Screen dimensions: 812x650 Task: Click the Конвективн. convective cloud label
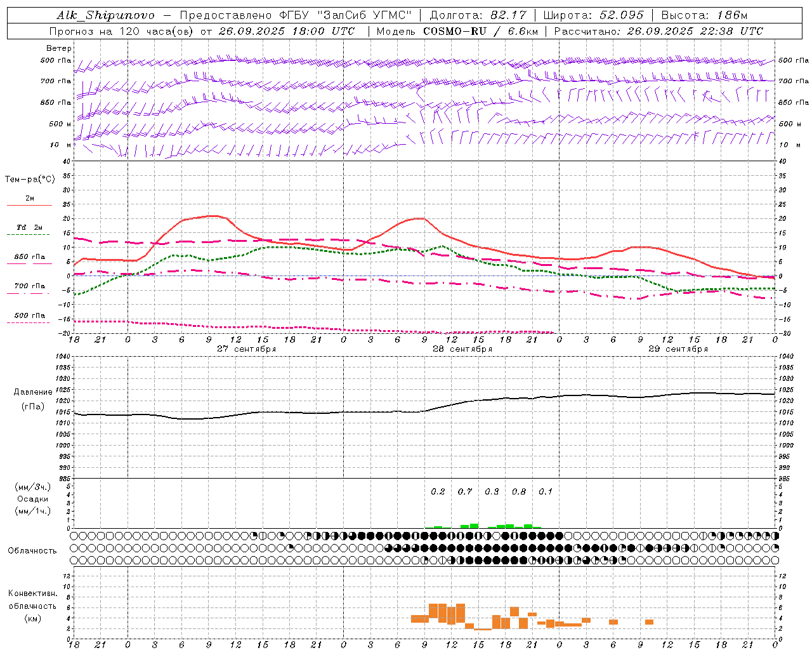click(x=33, y=594)
